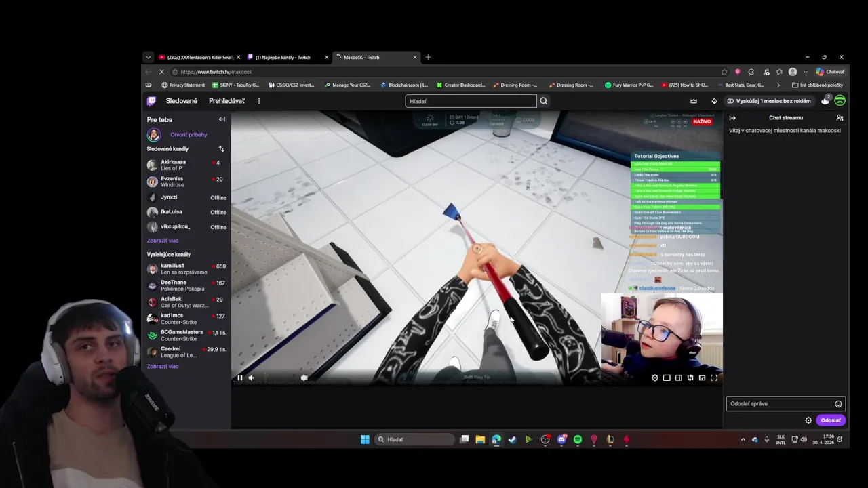
Task: Click Vyskúšaj 1 mesiac bez reklám button
Action: (769, 101)
